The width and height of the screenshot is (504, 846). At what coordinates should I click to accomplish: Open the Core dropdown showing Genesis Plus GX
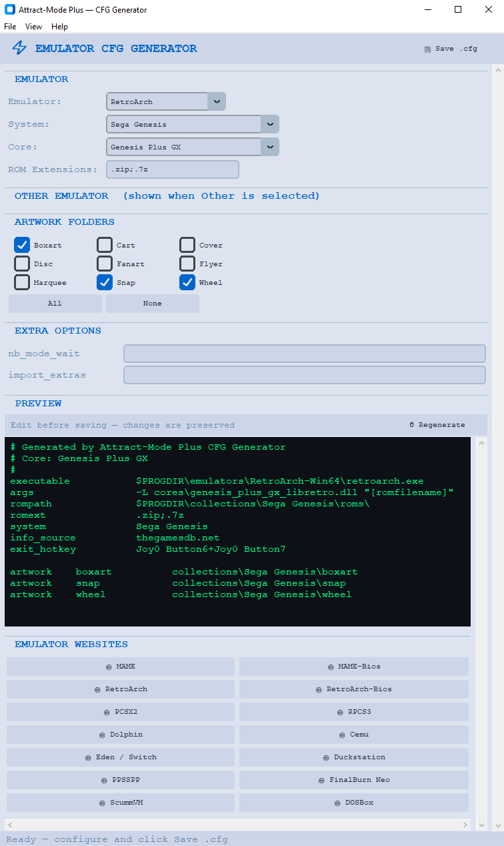pos(193,147)
